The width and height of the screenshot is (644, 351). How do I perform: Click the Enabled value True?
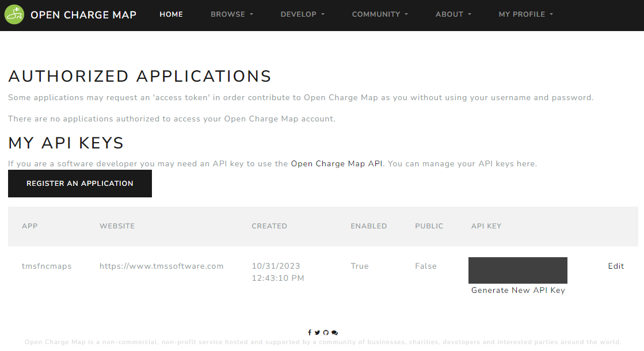(x=360, y=266)
